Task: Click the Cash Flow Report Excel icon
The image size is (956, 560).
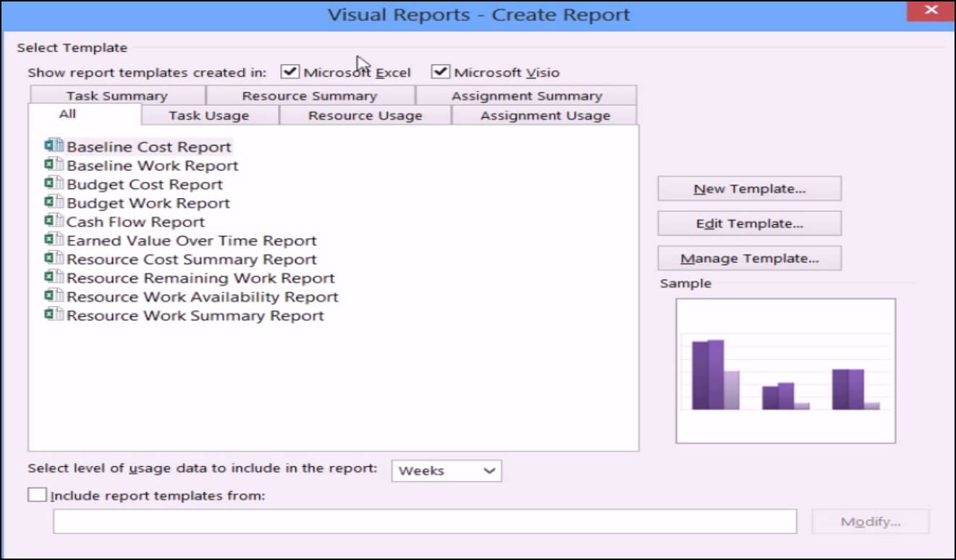Action: click(x=54, y=221)
